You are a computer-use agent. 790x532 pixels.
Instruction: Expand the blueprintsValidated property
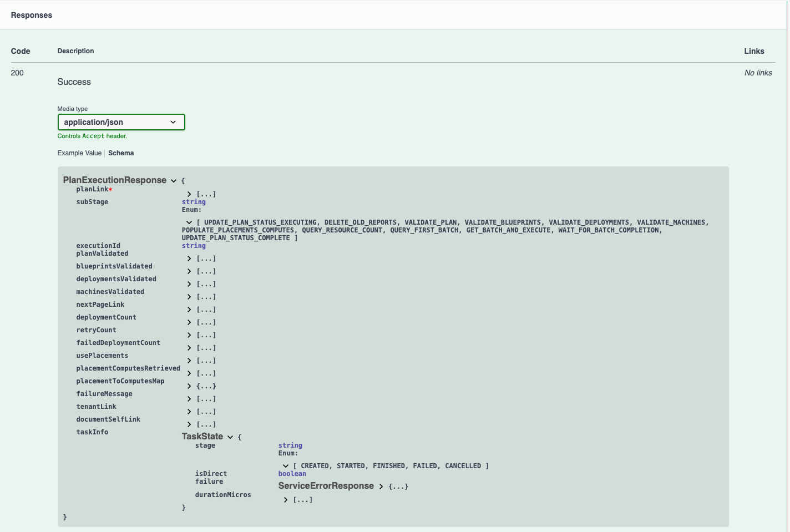coord(189,271)
